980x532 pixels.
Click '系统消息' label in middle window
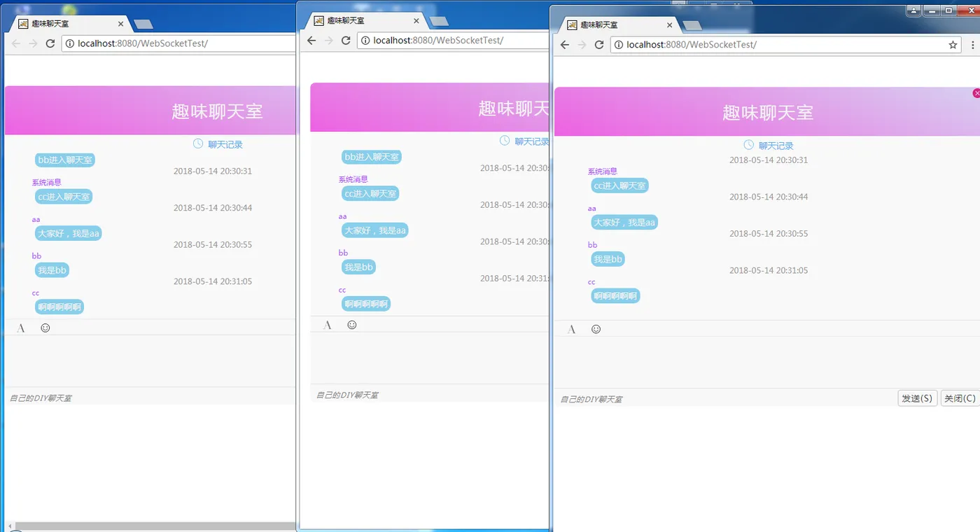[353, 179]
